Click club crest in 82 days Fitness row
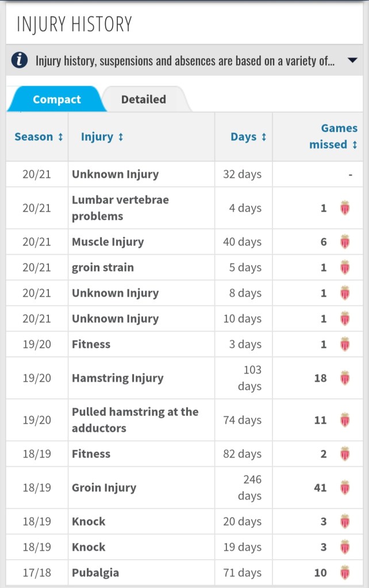Screen dimensions: 369x588 tap(345, 454)
